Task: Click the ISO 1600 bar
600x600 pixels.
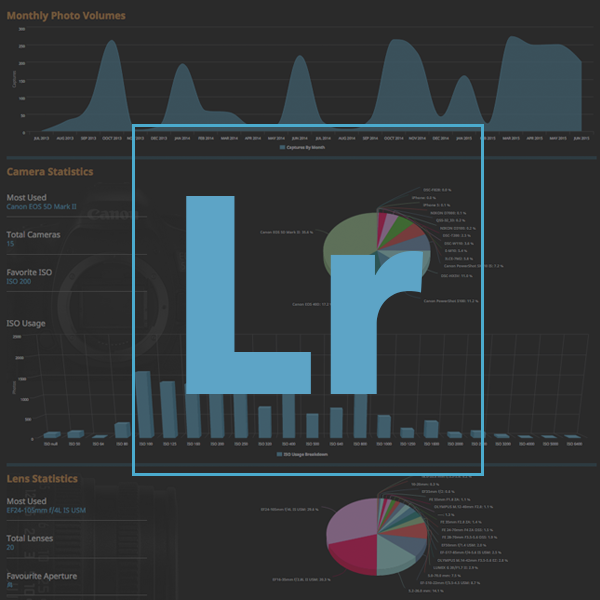Action: pos(431,429)
